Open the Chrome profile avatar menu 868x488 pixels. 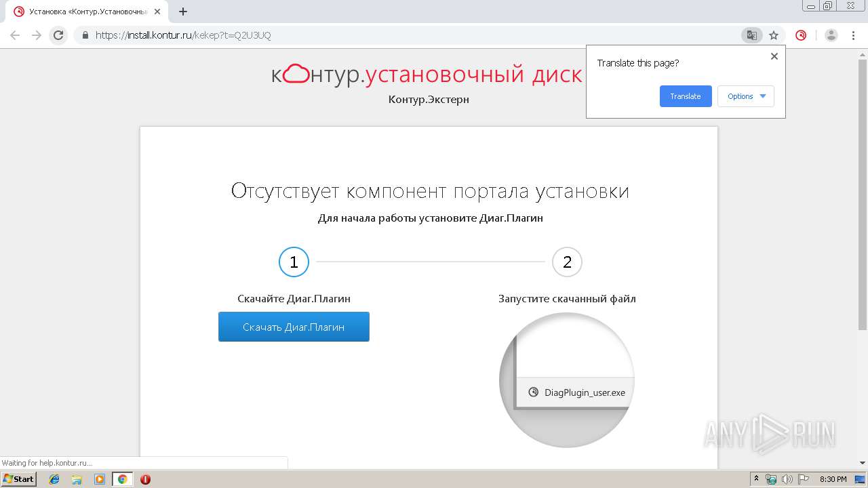[x=831, y=35]
